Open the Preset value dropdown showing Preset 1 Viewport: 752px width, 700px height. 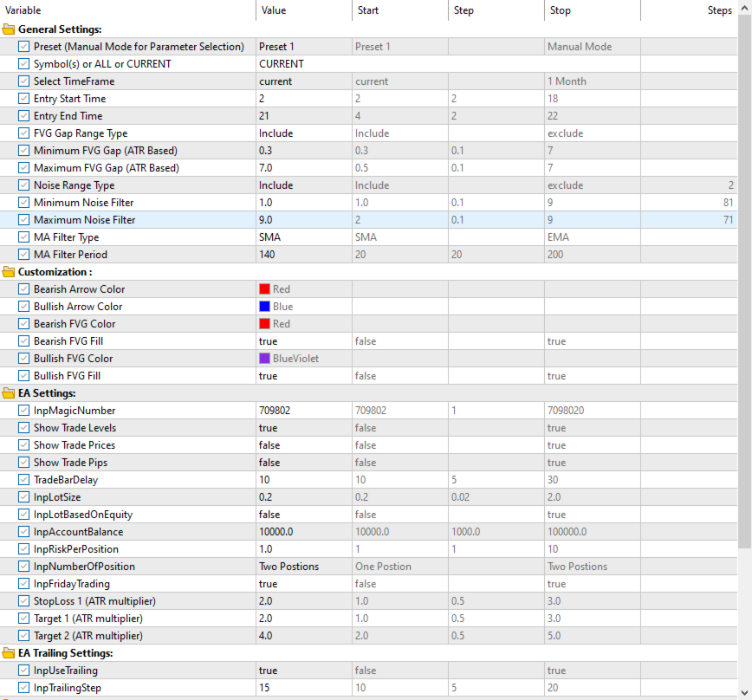304,47
